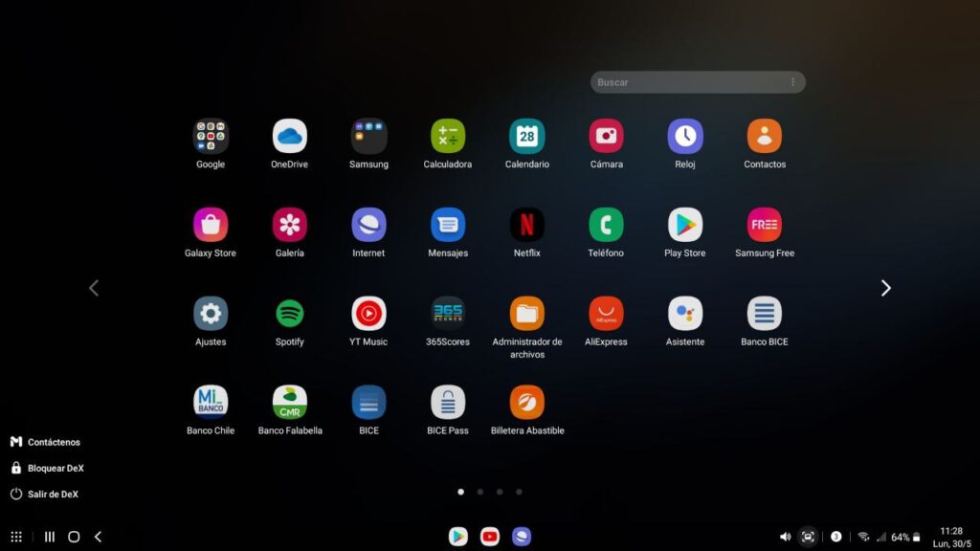
Task: Start YT Music
Action: point(367,315)
